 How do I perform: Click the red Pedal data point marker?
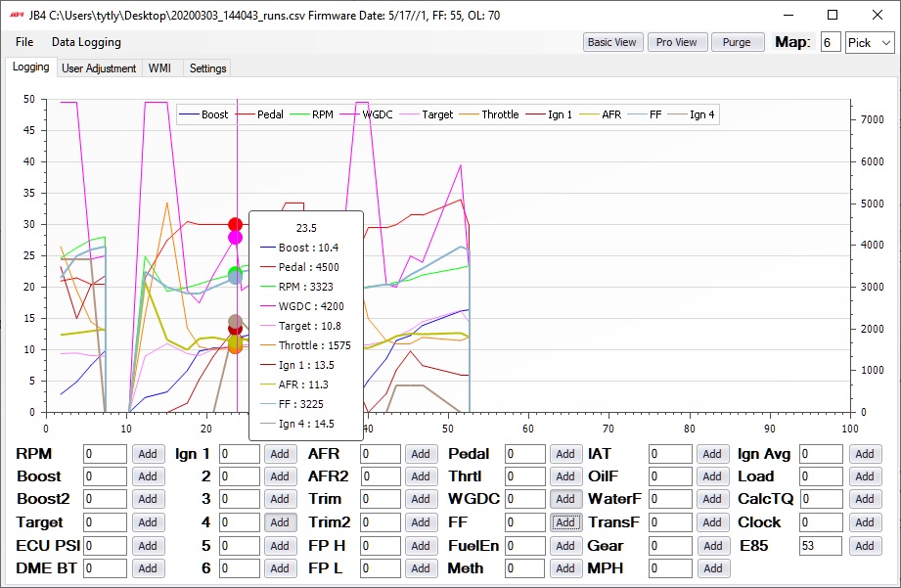235,224
